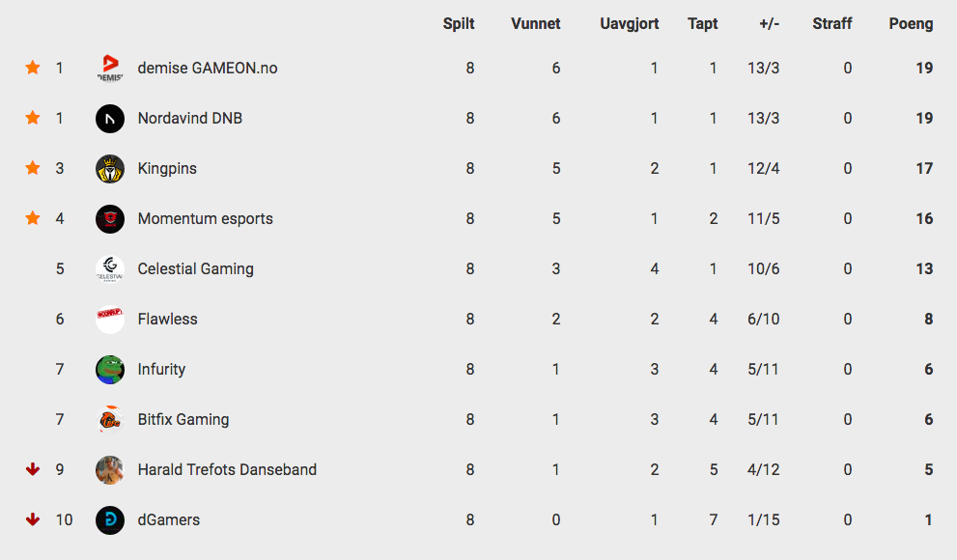The height and width of the screenshot is (560, 957).
Task: Click the Harald Trefots Danseband avatar
Action: pos(110,470)
